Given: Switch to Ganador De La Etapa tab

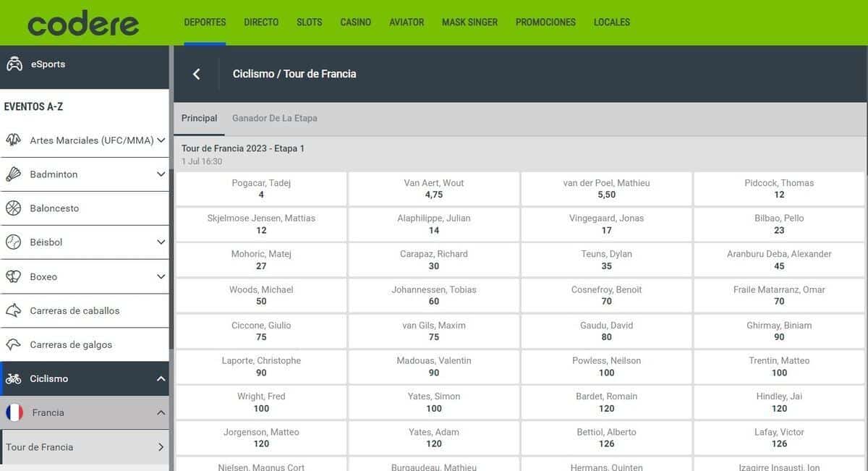Looking at the screenshot, I should [274, 118].
